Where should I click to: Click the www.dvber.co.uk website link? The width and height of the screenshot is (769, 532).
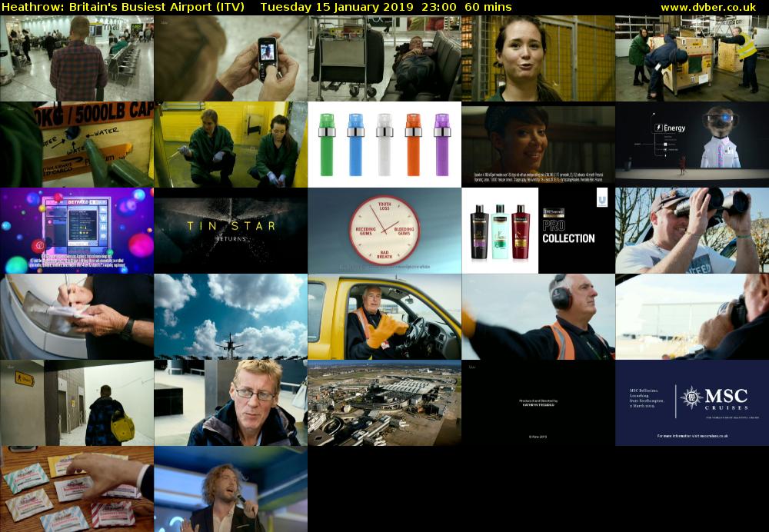pyautogui.click(x=707, y=7)
